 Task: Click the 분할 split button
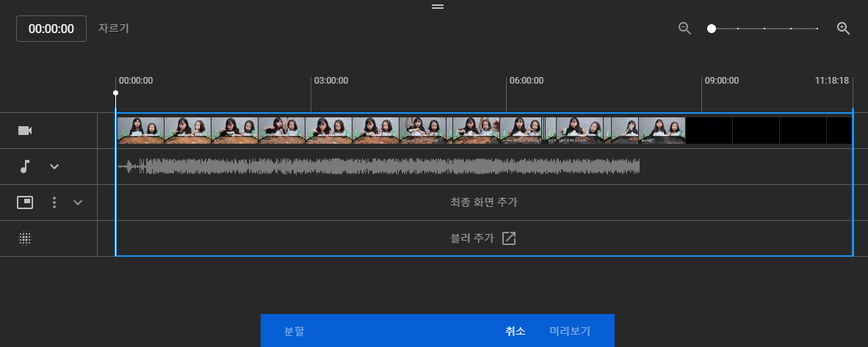coord(294,331)
